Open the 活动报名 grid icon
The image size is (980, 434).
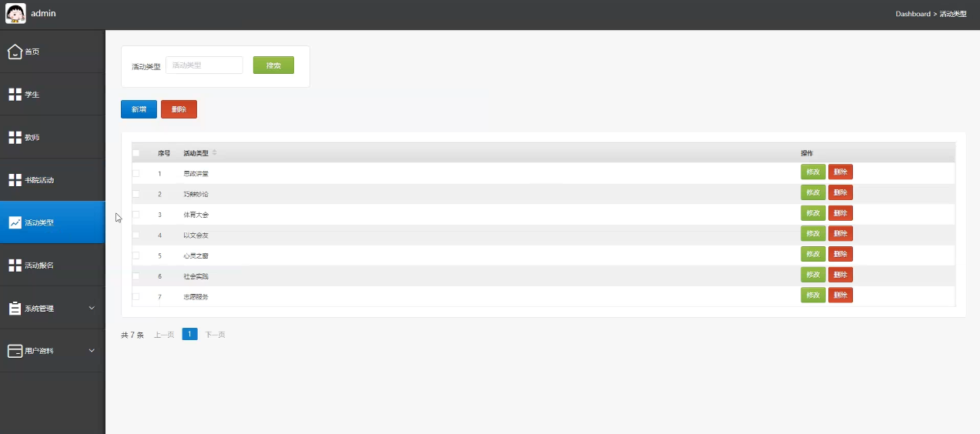[15, 265]
